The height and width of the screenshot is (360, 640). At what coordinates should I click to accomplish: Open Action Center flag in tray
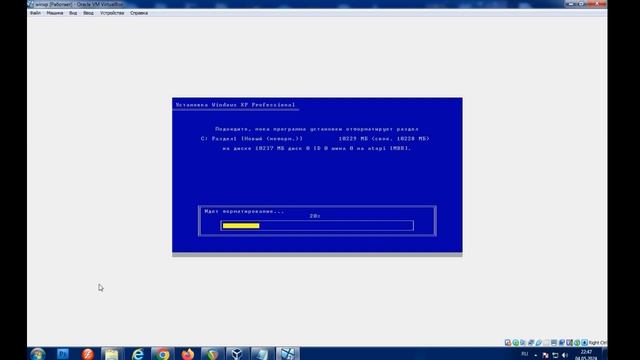(x=545, y=355)
